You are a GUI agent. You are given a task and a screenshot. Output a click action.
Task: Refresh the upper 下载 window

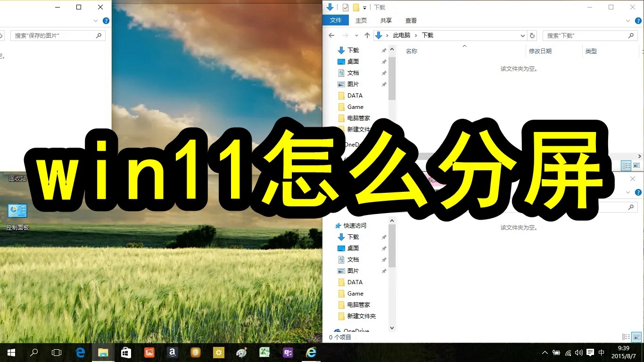pyautogui.click(x=533, y=35)
